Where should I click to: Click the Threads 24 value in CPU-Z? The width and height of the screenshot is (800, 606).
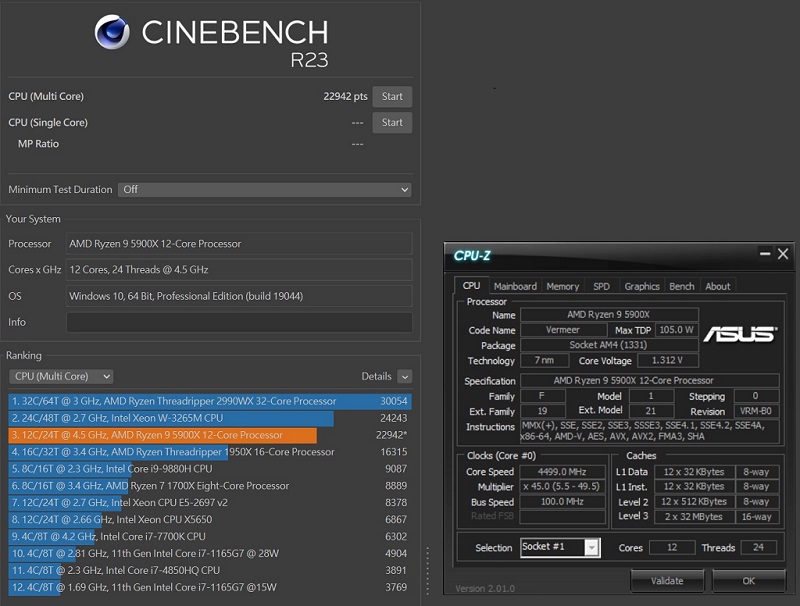click(758, 547)
